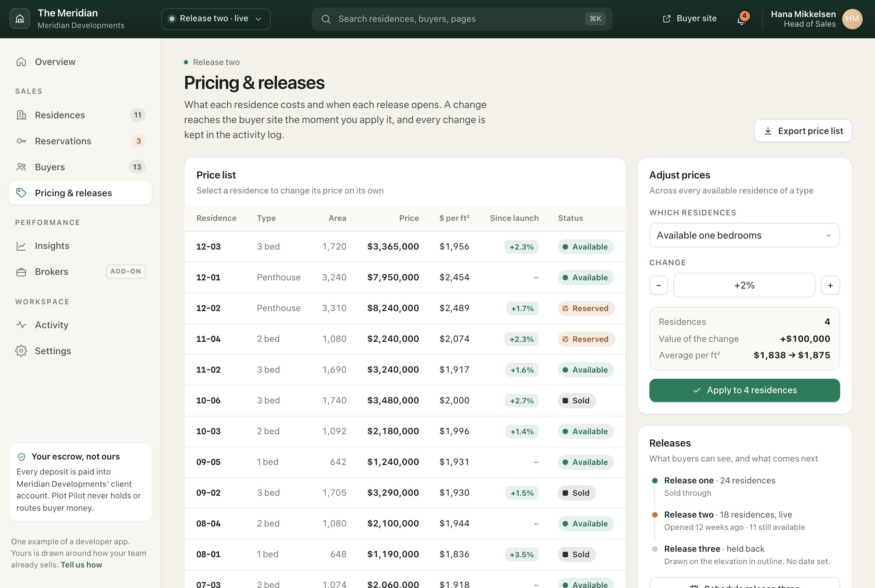
Task: Click the Buyer site external link icon
Action: (x=667, y=19)
